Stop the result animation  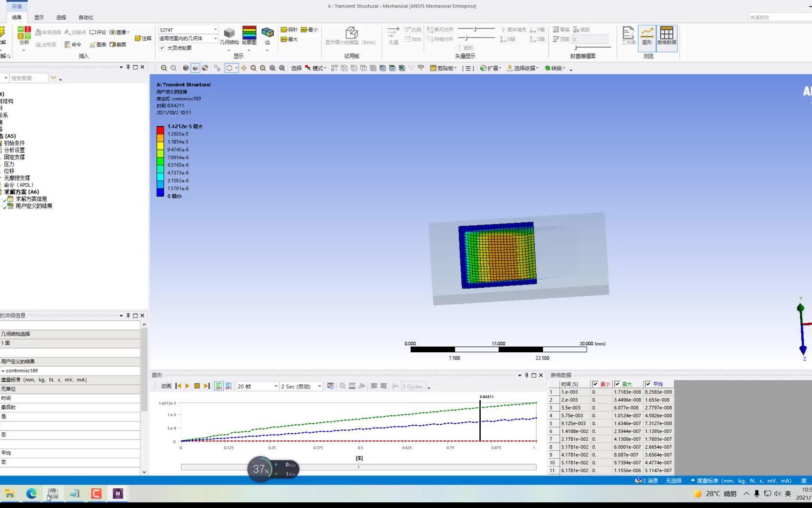(x=197, y=386)
